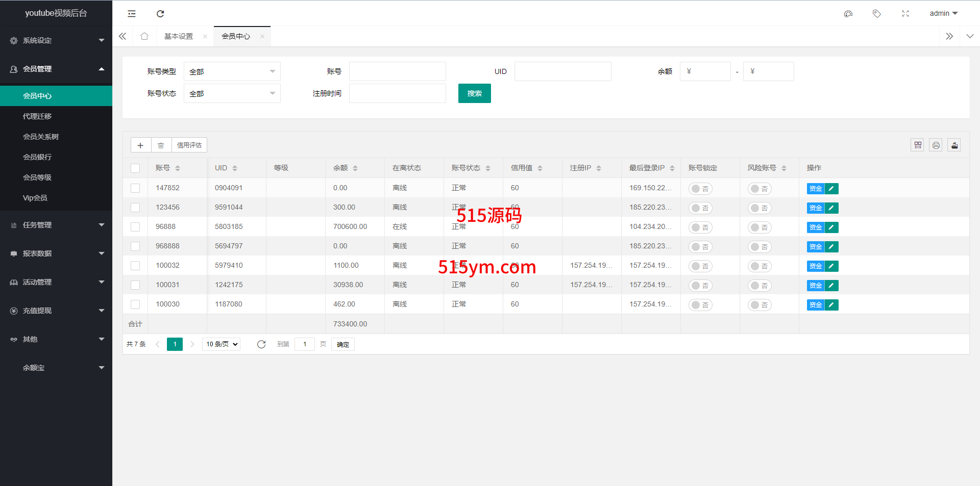Image resolution: width=980 pixels, height=486 pixels.
Task: Click the green 搜索 button
Action: [x=474, y=93]
